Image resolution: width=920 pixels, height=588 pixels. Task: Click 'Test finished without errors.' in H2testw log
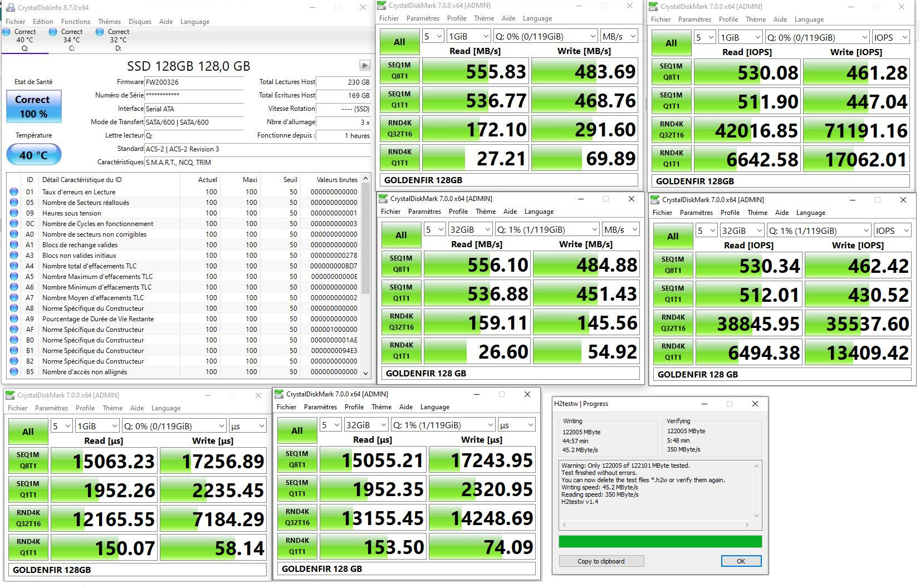[x=599, y=473]
